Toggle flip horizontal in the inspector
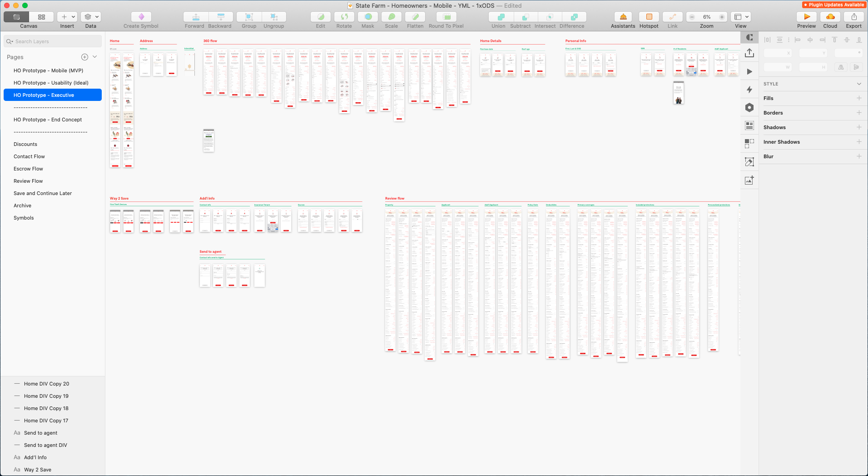The image size is (868, 476). click(840, 67)
